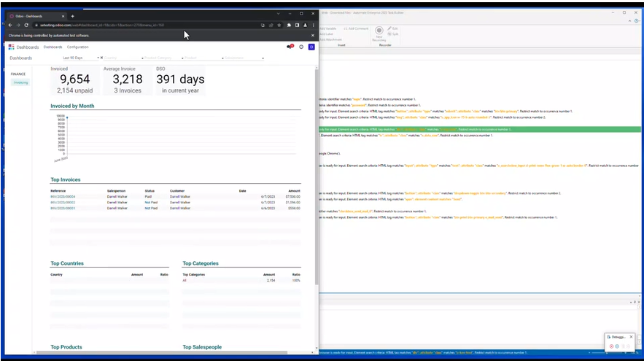Viewport: 644px width, 361px height.
Task: Close the Debugging popup
Action: pyautogui.click(x=632, y=337)
